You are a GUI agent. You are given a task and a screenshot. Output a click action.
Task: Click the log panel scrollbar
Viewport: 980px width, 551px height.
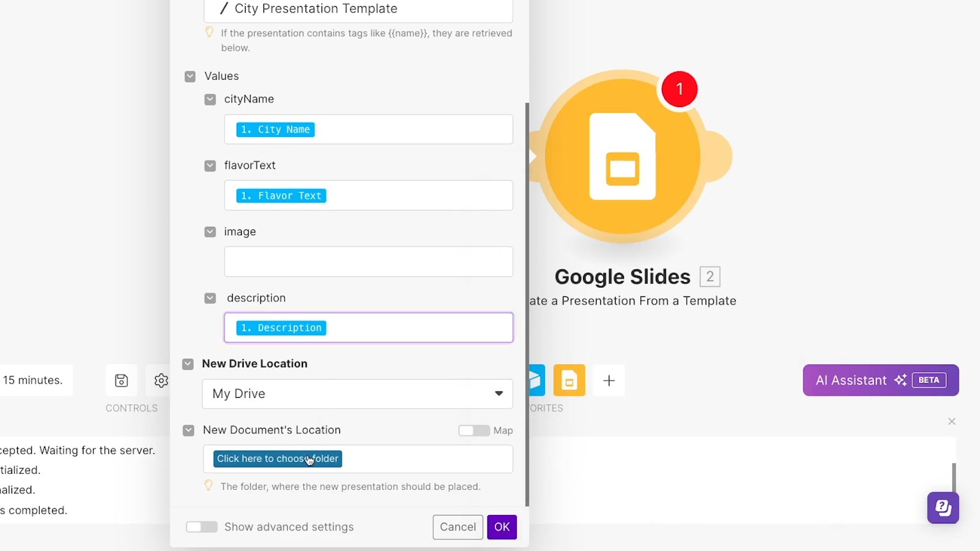pos(954,478)
